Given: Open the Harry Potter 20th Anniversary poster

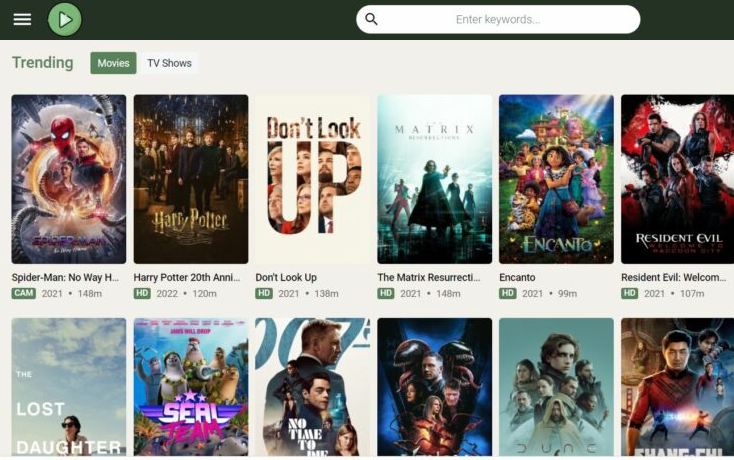Looking at the screenshot, I should [x=190, y=179].
